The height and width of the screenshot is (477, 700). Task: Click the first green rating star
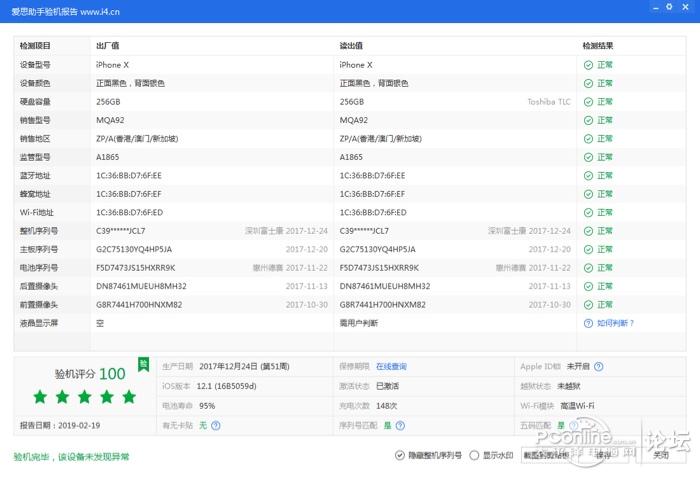pyautogui.click(x=40, y=396)
